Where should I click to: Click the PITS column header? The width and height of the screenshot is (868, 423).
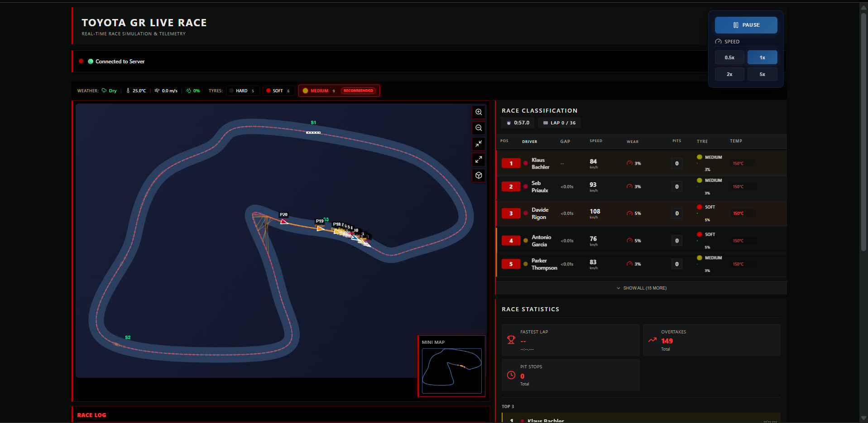[677, 141]
